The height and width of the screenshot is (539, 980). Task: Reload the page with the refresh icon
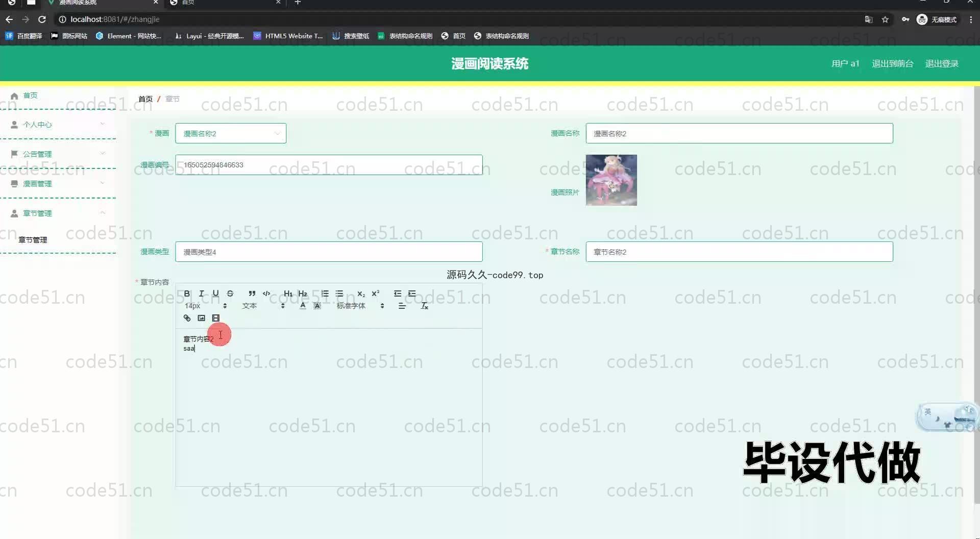42,19
